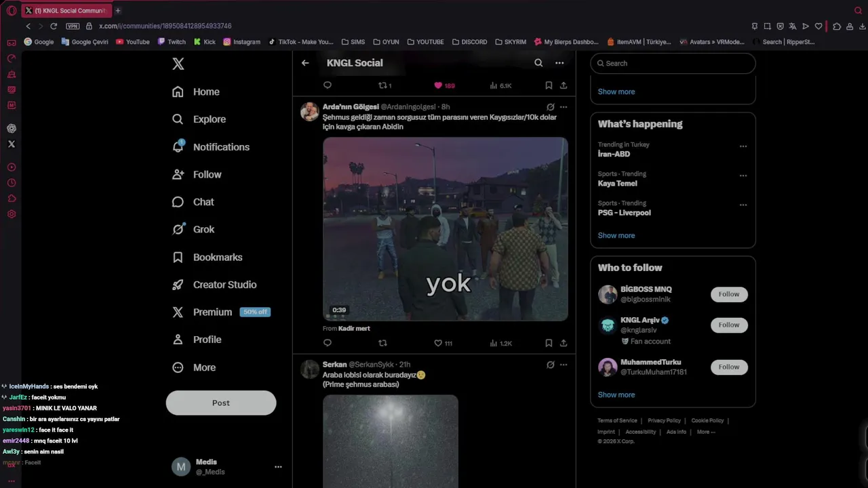View analytics showing 6.1K views
Viewport: 868px width, 488px height.
coord(500,85)
